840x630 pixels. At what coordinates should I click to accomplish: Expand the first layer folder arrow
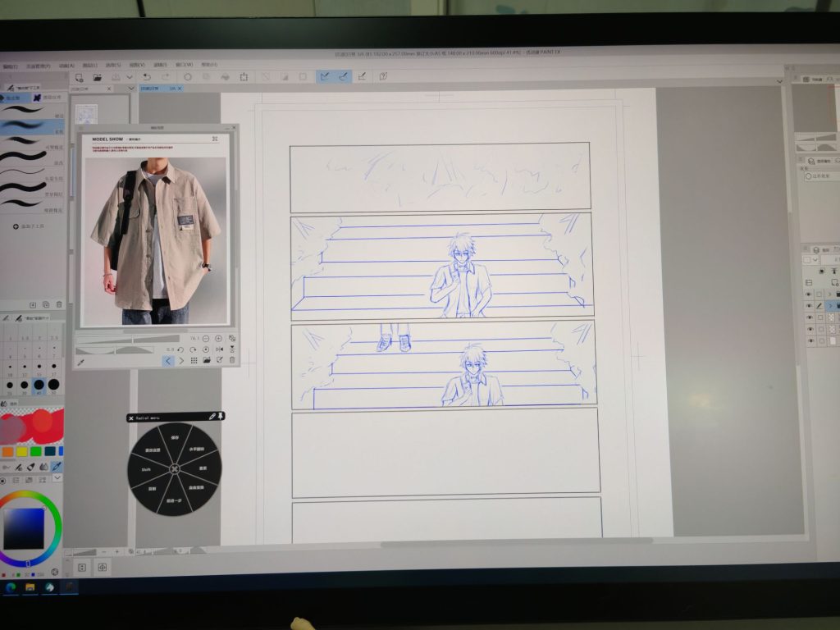pos(830,294)
